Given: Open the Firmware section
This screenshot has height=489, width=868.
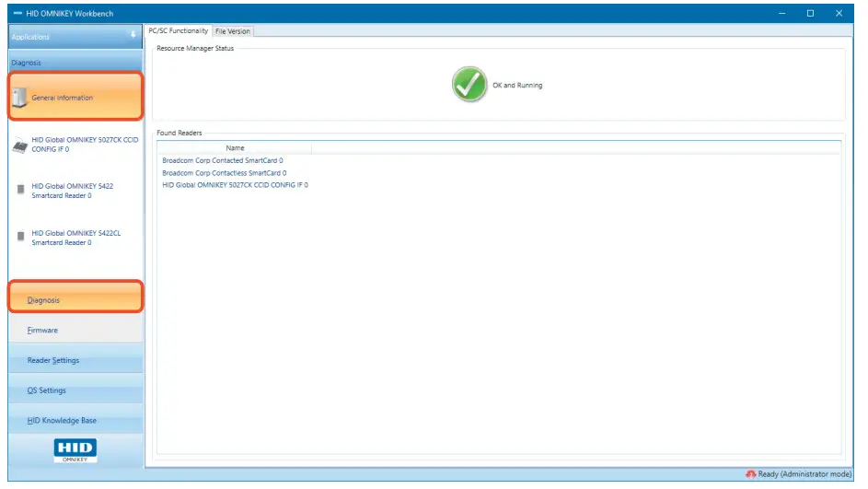Looking at the screenshot, I should [75, 330].
